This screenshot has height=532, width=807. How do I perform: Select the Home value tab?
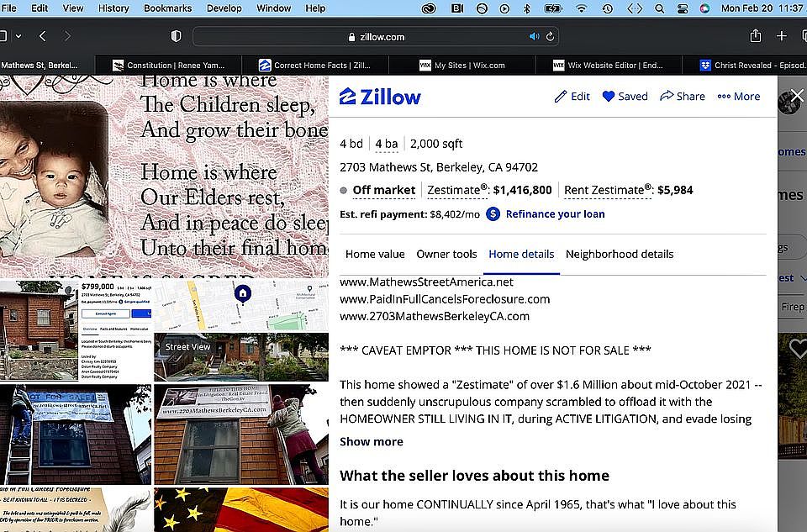(375, 254)
